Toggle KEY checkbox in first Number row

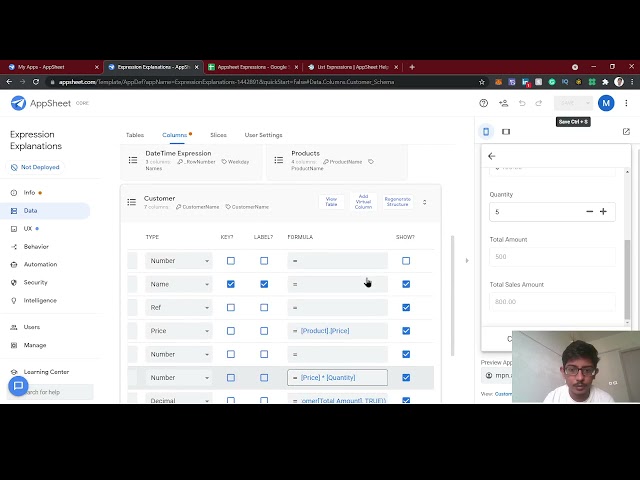click(x=231, y=261)
